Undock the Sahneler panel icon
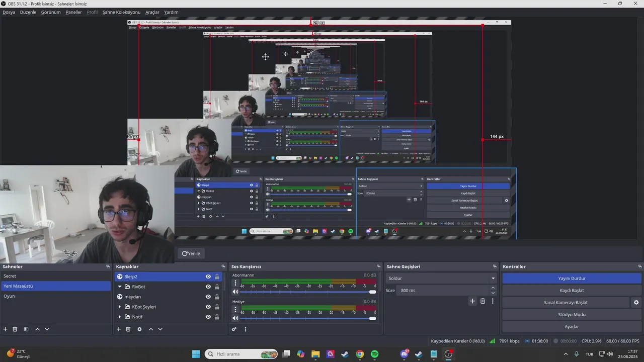Image resolution: width=644 pixels, height=362 pixels. coord(108,266)
